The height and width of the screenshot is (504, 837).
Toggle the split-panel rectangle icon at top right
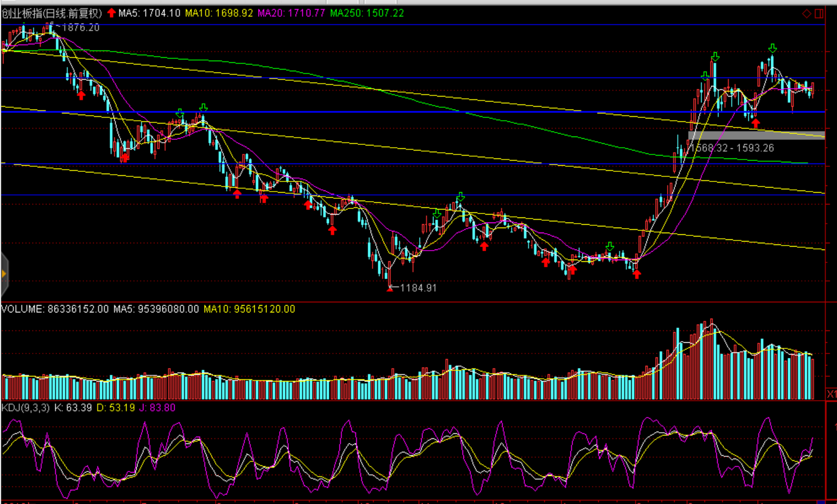click(819, 13)
